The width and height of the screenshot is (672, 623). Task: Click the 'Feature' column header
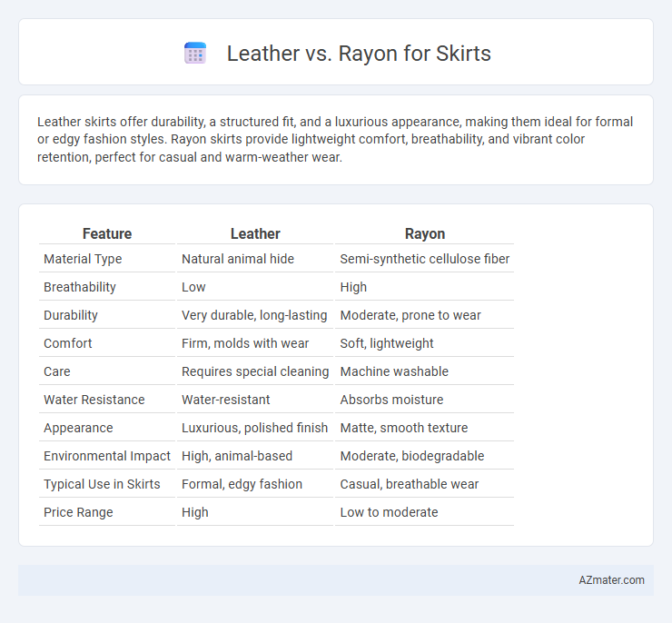[107, 233]
